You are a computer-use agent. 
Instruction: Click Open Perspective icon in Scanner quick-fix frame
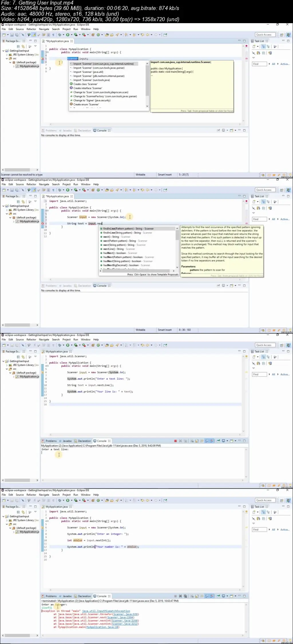282,35
